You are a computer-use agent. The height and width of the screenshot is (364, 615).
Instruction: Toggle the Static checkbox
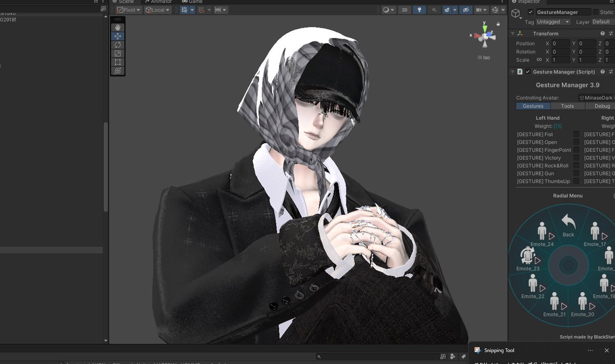pyautogui.click(x=596, y=12)
